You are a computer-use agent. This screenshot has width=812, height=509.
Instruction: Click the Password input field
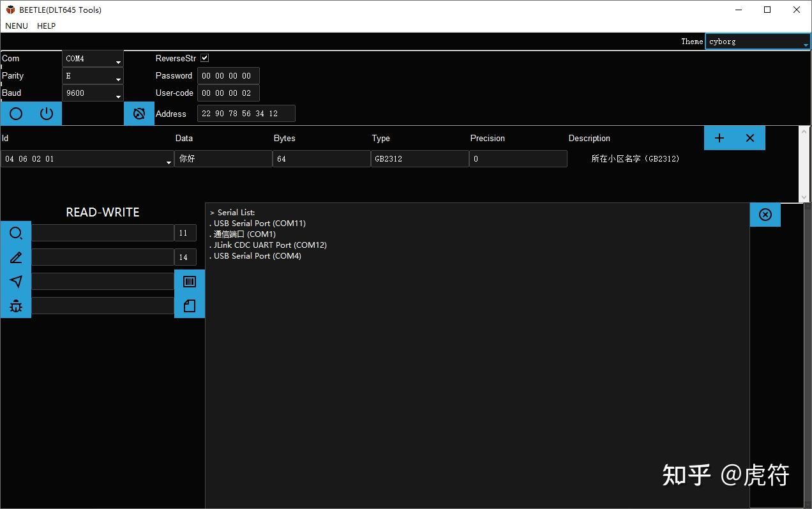229,76
